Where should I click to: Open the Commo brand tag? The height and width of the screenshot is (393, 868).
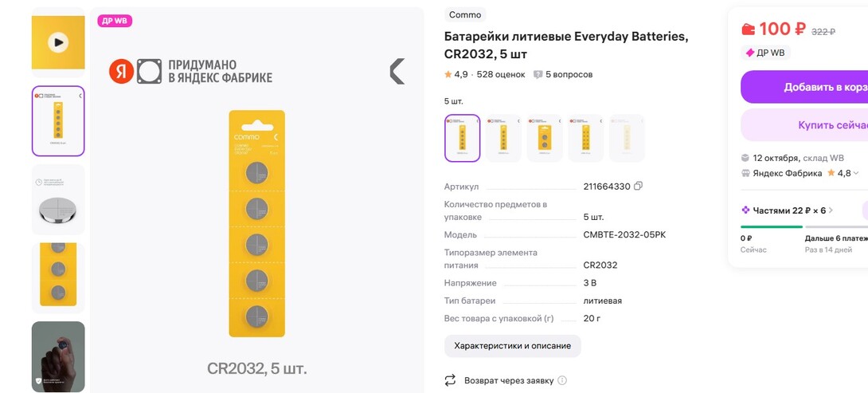tap(465, 15)
